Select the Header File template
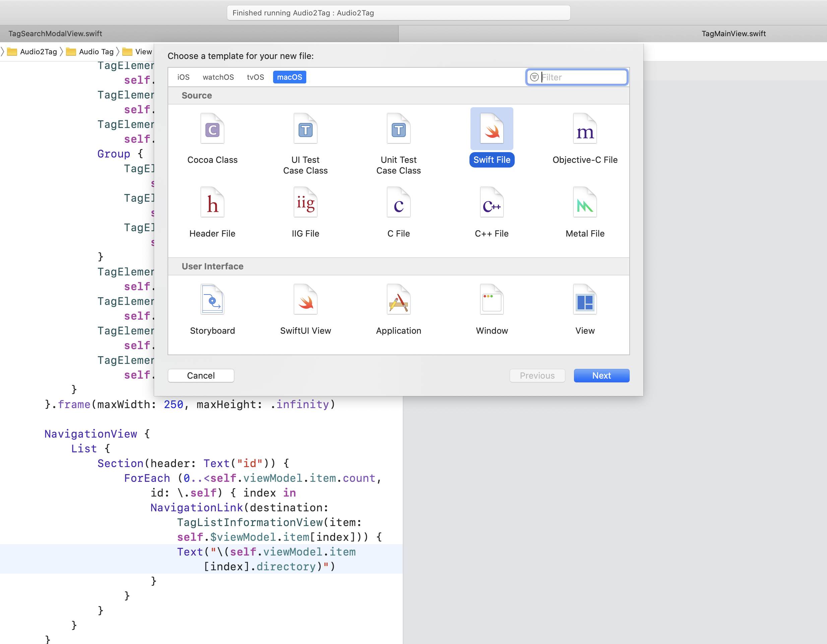The width and height of the screenshot is (827, 644). (x=212, y=202)
